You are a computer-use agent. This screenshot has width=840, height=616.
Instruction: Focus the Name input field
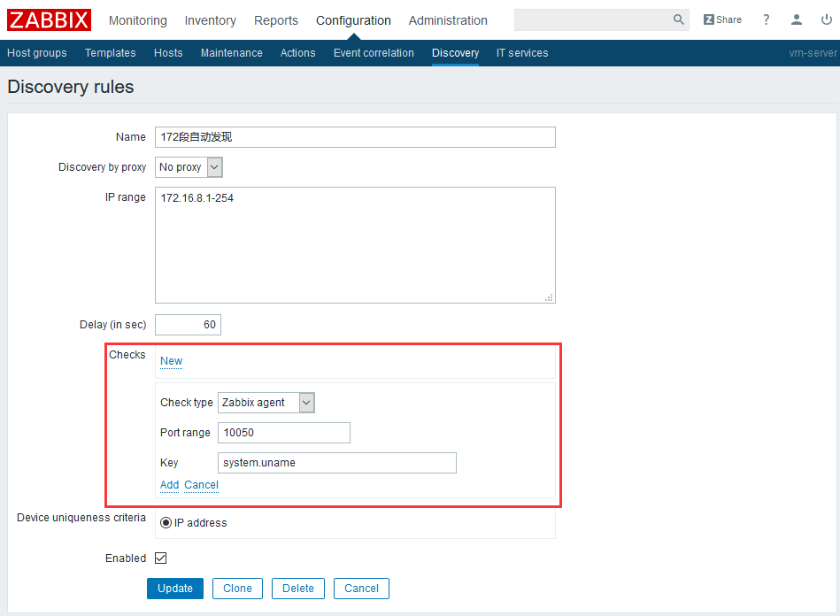(x=355, y=137)
